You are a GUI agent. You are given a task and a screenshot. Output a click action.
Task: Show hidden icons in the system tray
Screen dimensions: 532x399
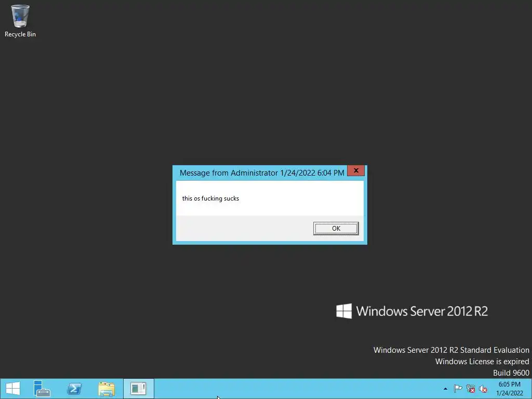pos(445,389)
